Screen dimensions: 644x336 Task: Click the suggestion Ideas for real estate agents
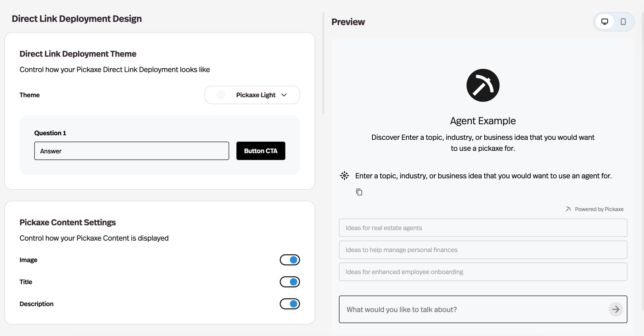click(x=482, y=227)
